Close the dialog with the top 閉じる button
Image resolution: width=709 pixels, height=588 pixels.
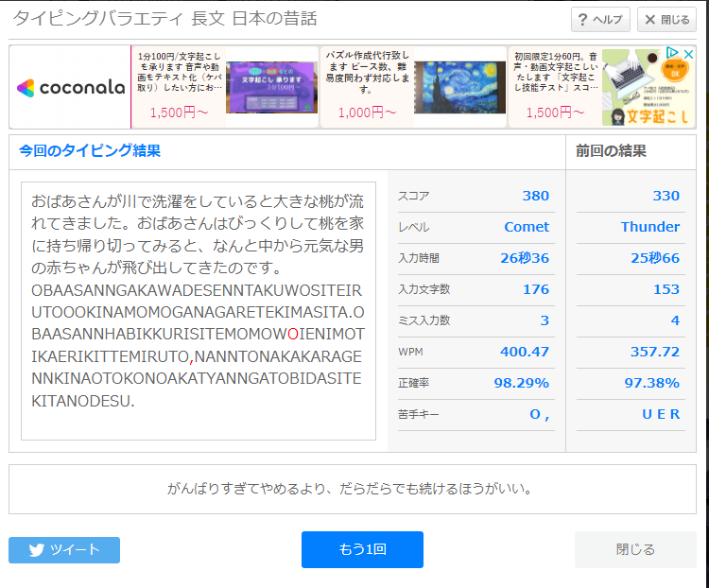tap(666, 20)
